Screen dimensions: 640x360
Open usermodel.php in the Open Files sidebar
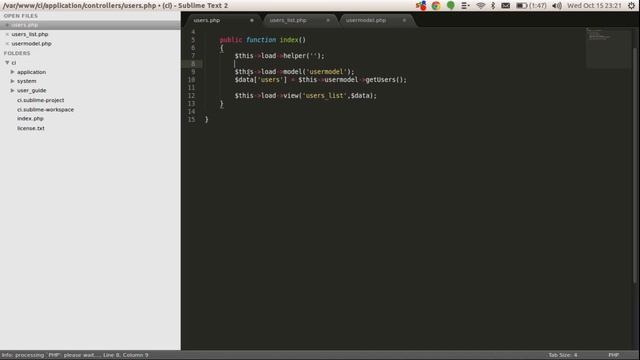(31, 44)
